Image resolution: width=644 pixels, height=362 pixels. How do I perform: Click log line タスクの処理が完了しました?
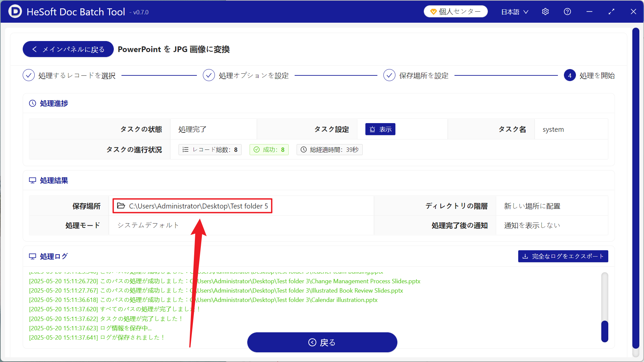pos(106,319)
